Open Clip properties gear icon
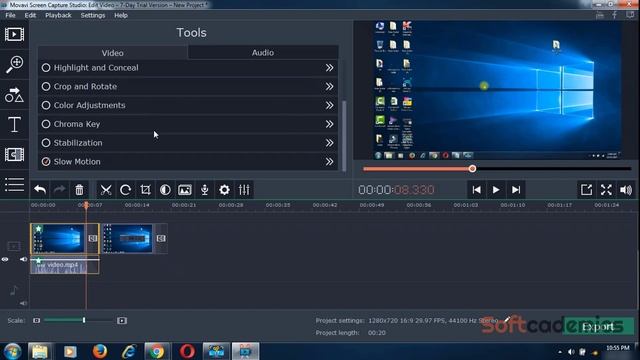Viewport: 640px width, 360px height. pyautogui.click(x=224, y=190)
